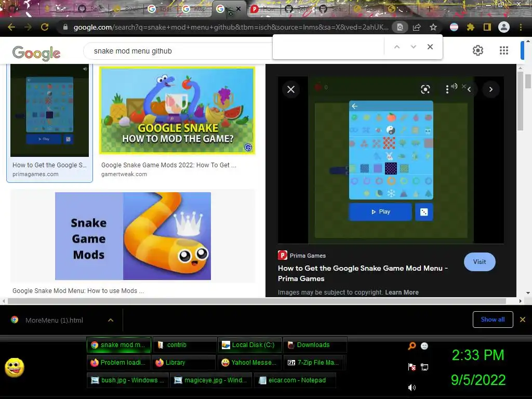Open 'Downloads' taskbar window
Image resolution: width=532 pixels, height=399 pixels.
[x=315, y=345]
